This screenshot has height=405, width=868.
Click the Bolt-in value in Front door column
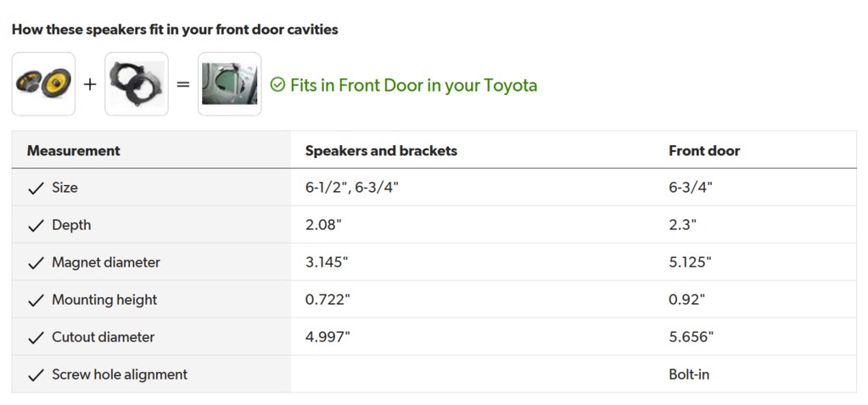click(689, 374)
